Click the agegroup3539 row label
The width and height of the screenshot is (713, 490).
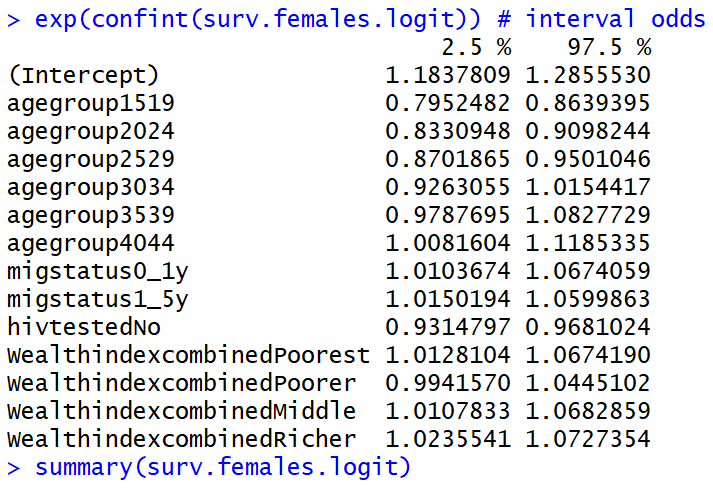tap(90, 215)
